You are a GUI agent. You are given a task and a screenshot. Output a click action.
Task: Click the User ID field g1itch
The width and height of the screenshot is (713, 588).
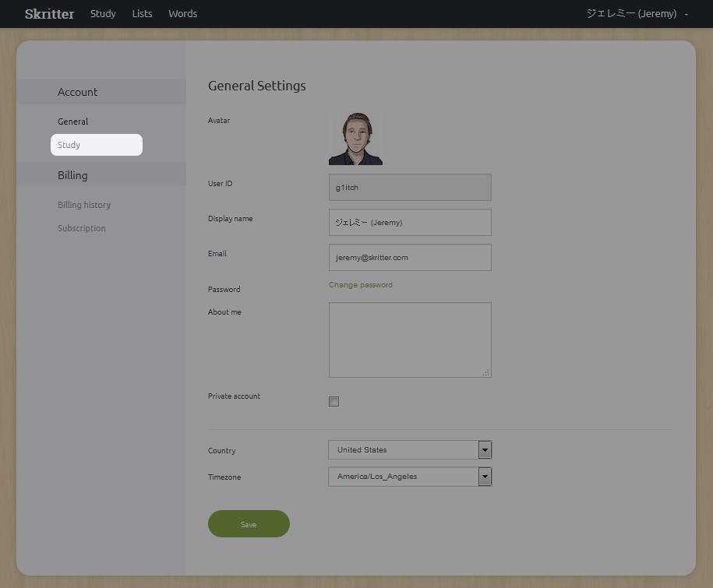[410, 187]
